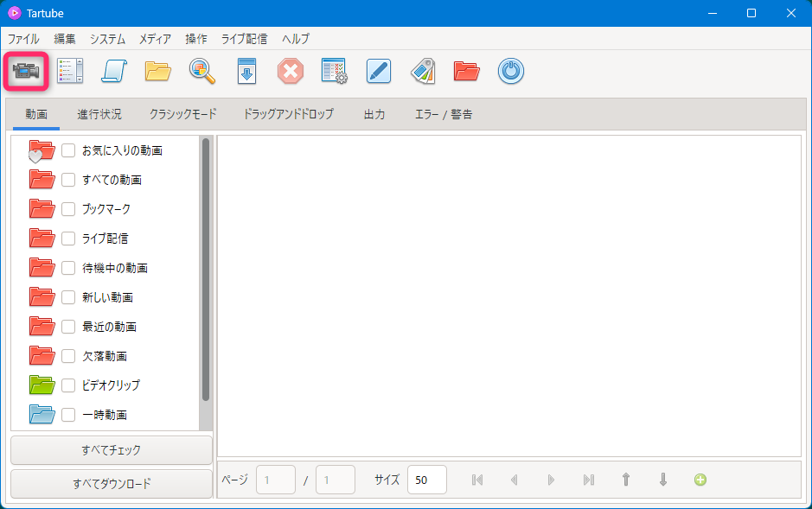Click the download all arrow icon
Screen dimensions: 812x509
click(x=247, y=71)
